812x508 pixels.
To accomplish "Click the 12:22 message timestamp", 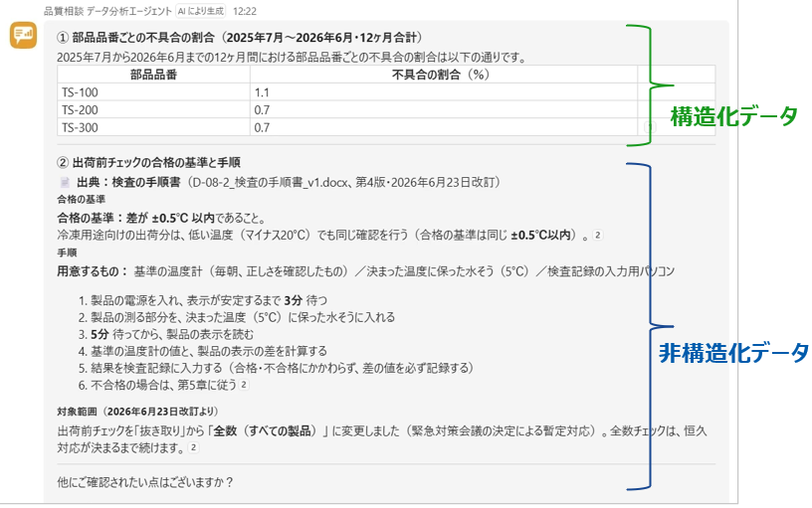I will [x=245, y=11].
